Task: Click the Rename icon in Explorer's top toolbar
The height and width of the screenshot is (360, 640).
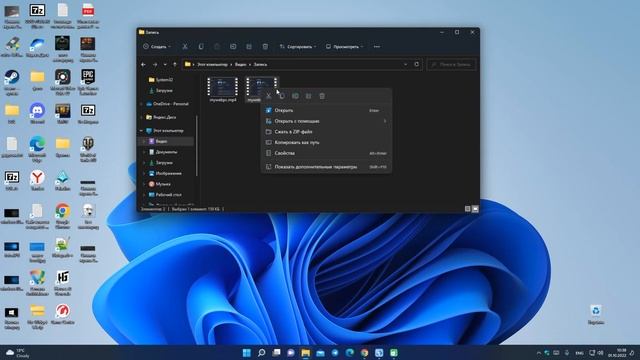Action: point(233,47)
